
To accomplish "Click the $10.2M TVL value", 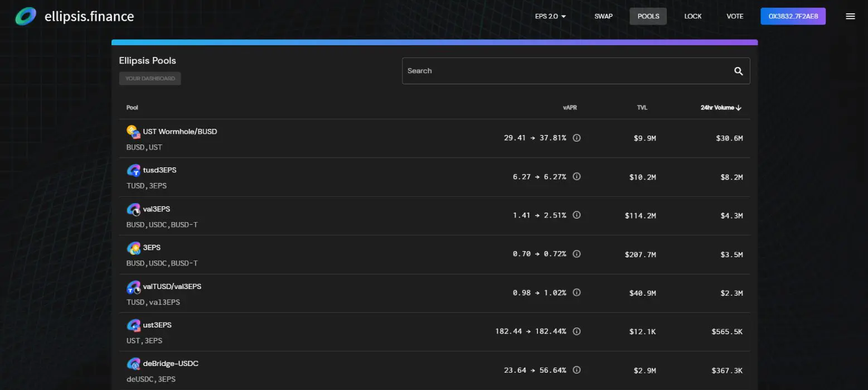I will pyautogui.click(x=643, y=177).
